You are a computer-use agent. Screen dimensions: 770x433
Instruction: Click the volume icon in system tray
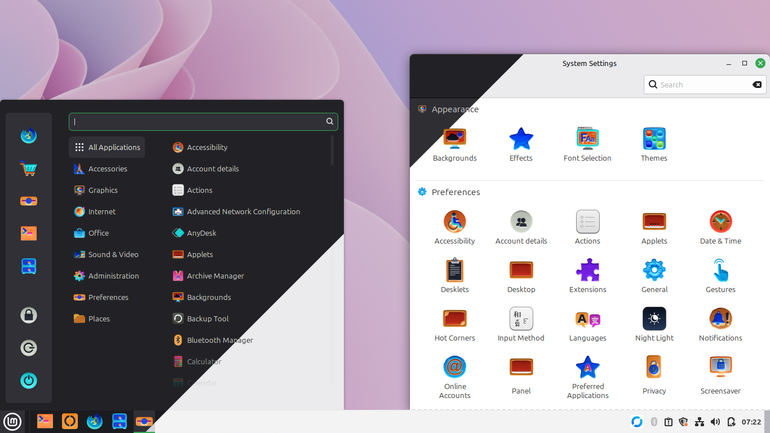715,422
